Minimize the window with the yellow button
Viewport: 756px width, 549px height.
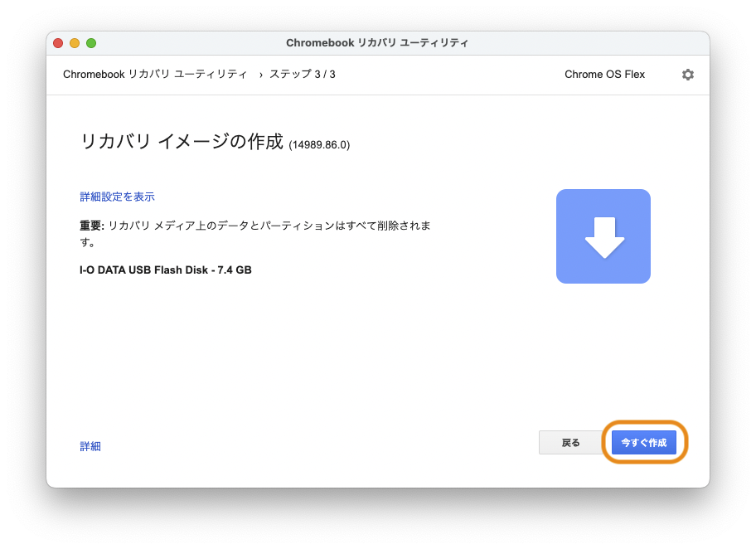[x=75, y=43]
